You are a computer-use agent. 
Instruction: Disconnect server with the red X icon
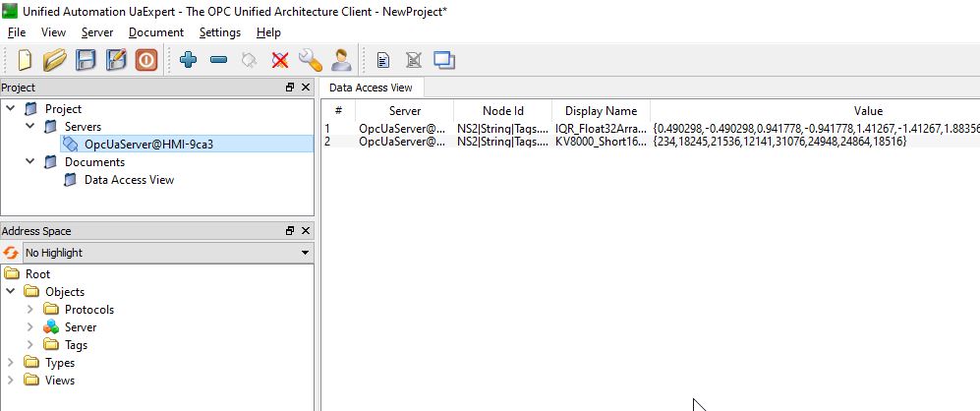279,60
